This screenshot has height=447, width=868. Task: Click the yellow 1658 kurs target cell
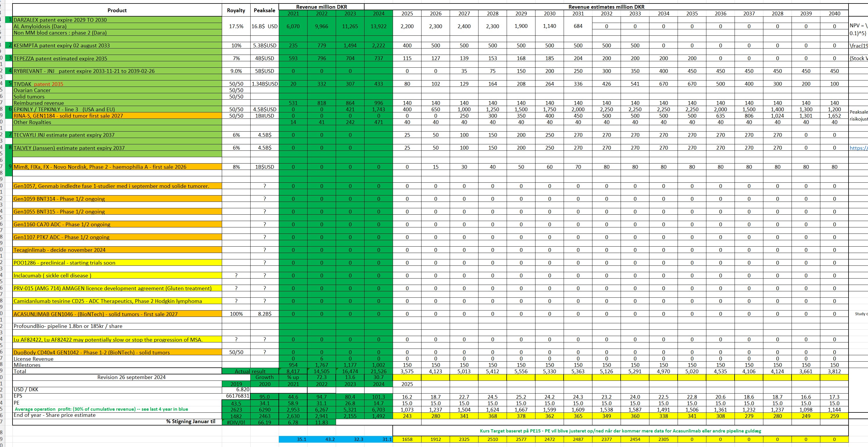click(x=407, y=439)
